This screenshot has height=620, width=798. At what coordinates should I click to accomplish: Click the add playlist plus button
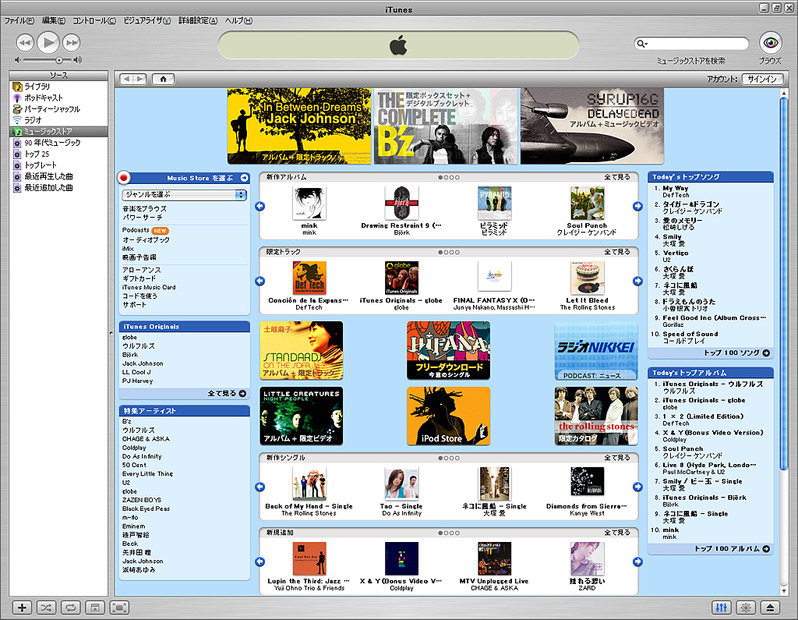click(x=22, y=608)
